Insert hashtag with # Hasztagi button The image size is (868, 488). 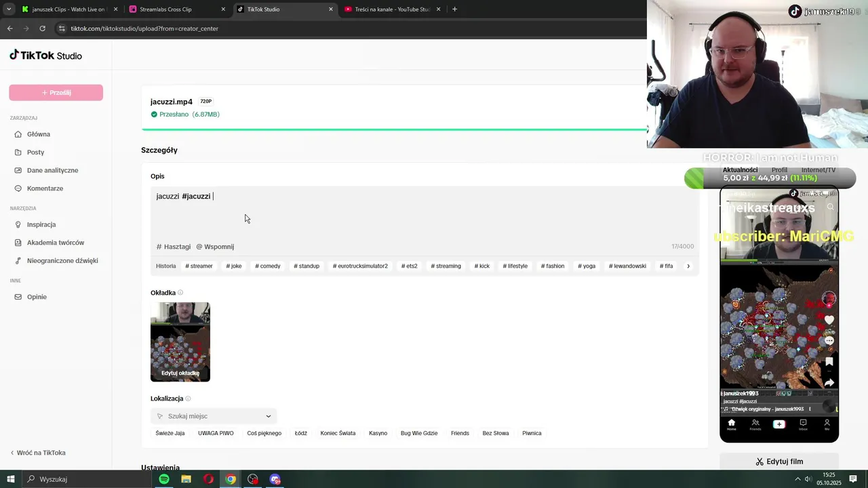click(x=173, y=247)
